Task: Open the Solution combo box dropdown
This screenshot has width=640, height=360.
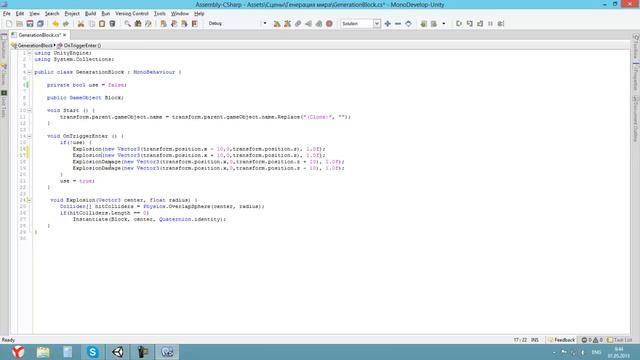Action: pos(377,24)
